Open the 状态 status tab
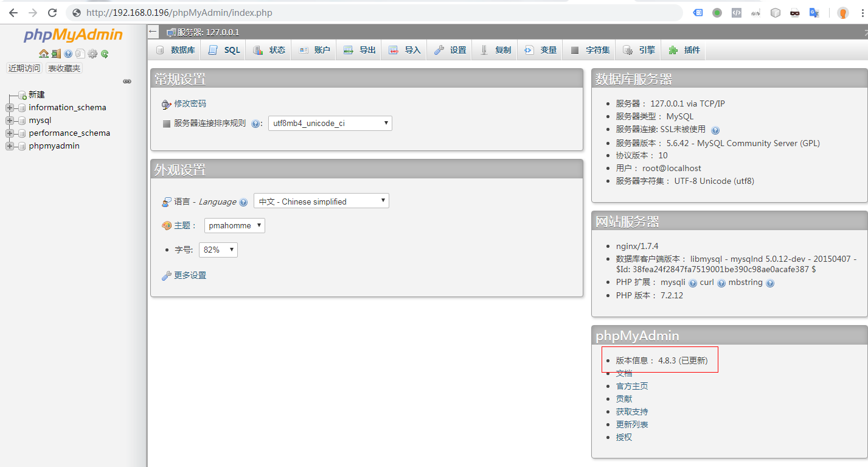 point(269,50)
